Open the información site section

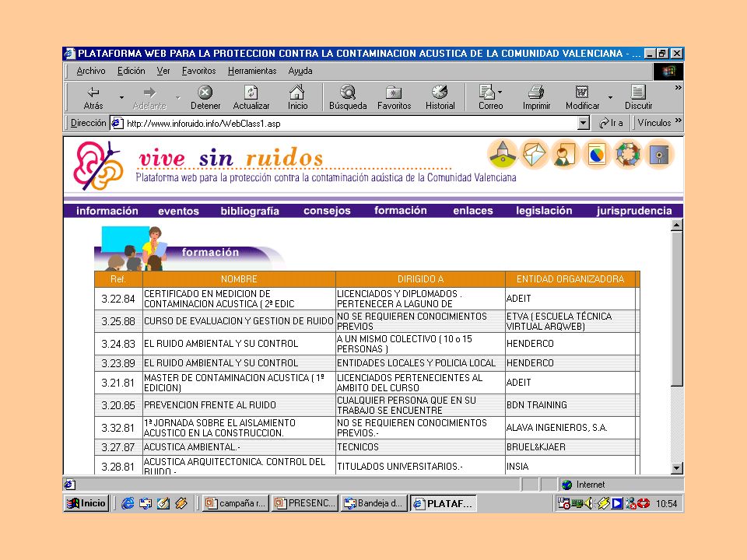(107, 211)
